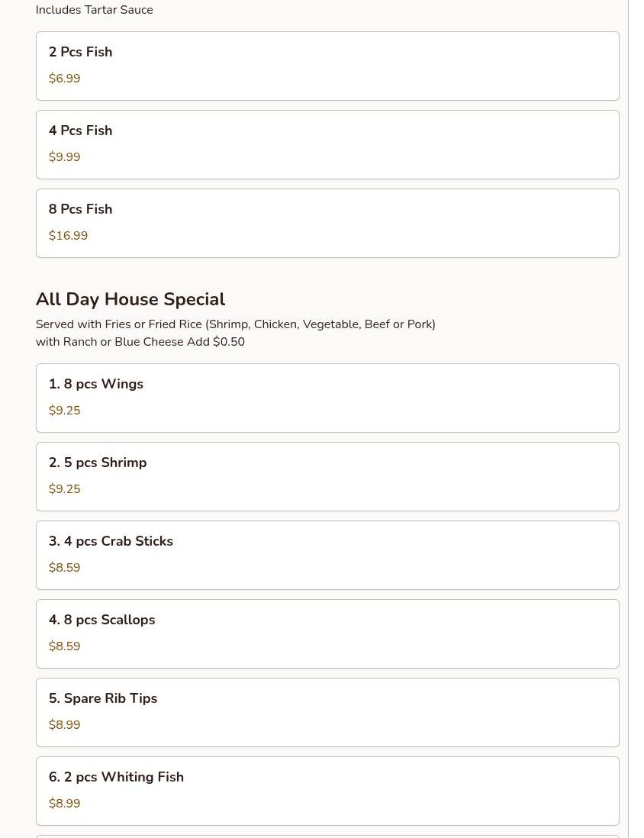This screenshot has width=644, height=838.
Task: Click the $8.99 price under Whiting Fish
Action: 64,803
